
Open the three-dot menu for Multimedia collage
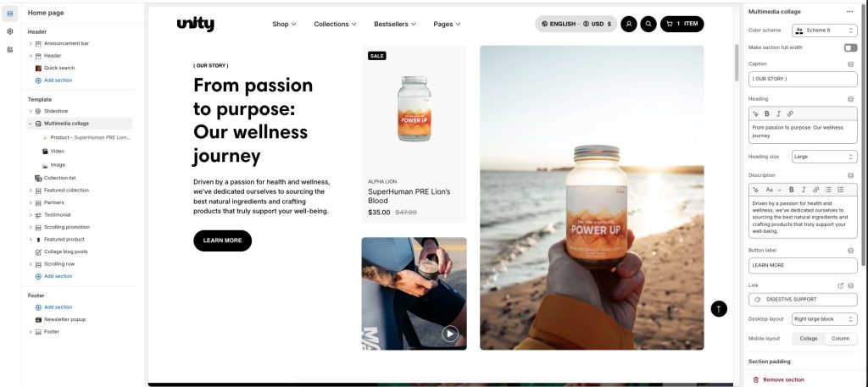[849, 12]
